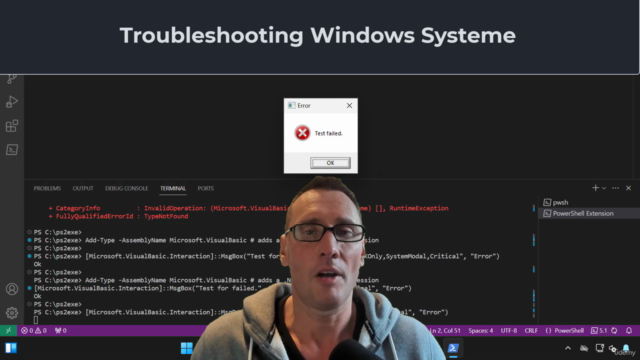Click the system tray's display icon
The image size is (640, 360).
pos(599,348)
